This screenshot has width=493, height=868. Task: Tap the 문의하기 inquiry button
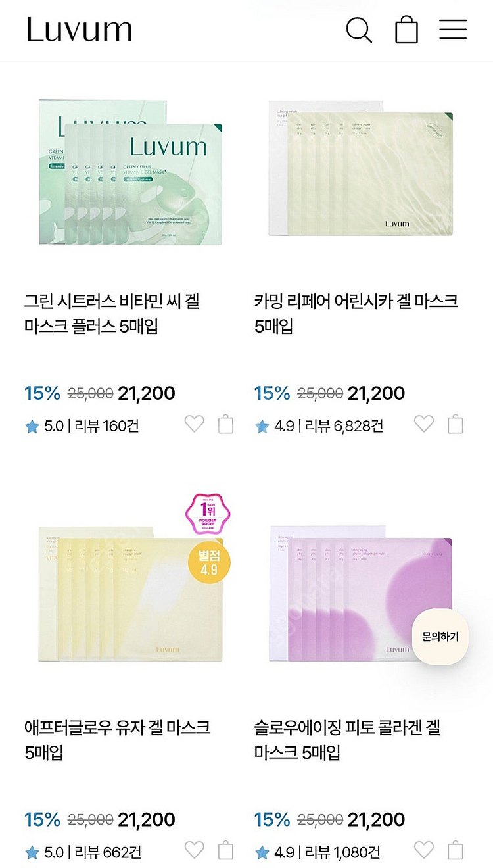click(440, 637)
